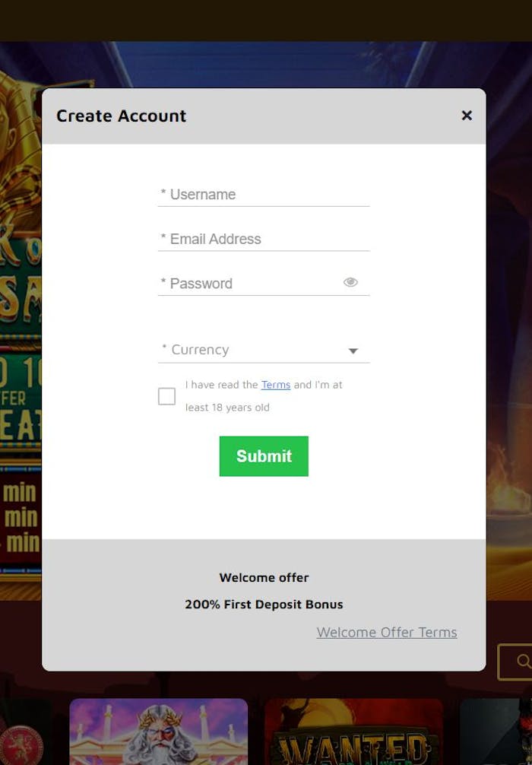Click the "least 18 years old" label text
This screenshot has height=765, width=532.
click(227, 408)
